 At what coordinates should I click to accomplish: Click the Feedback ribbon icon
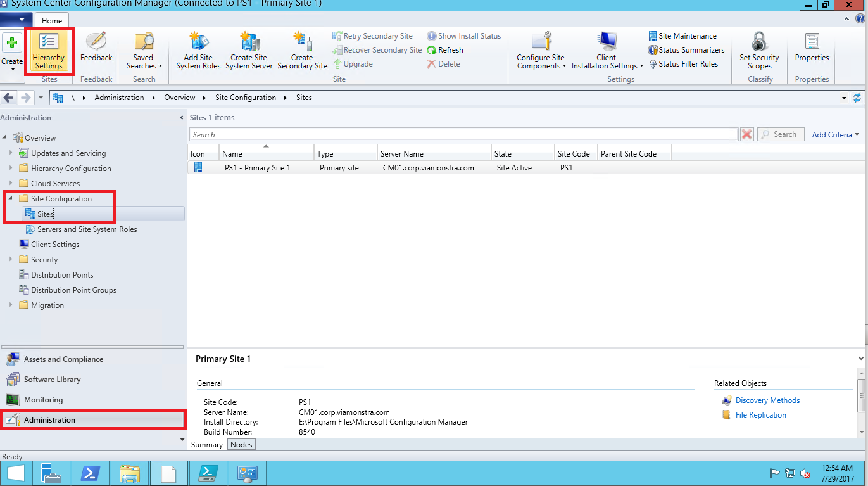tap(96, 46)
